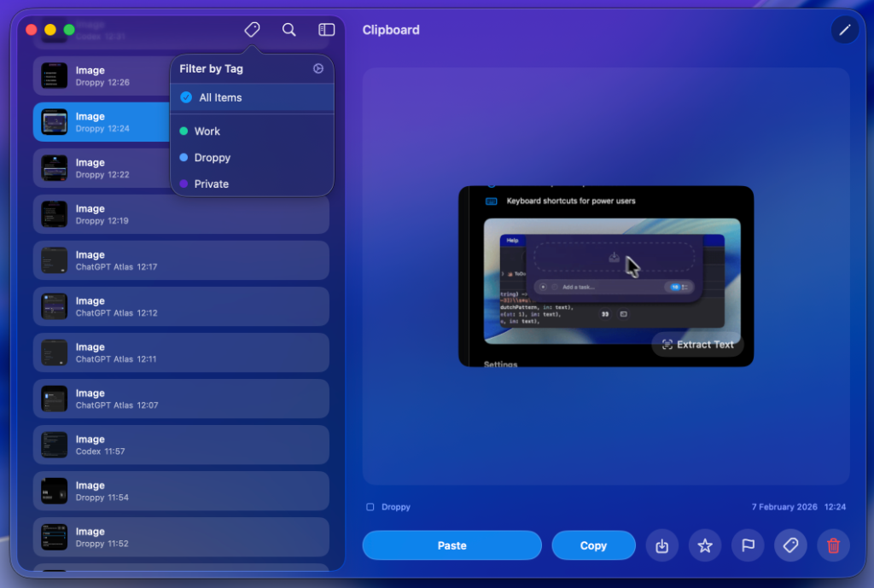Click the Extract Text button on preview

coord(697,345)
